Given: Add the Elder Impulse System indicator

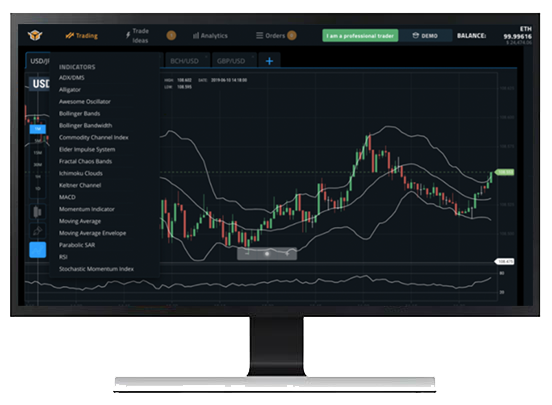Looking at the screenshot, I should point(87,149).
